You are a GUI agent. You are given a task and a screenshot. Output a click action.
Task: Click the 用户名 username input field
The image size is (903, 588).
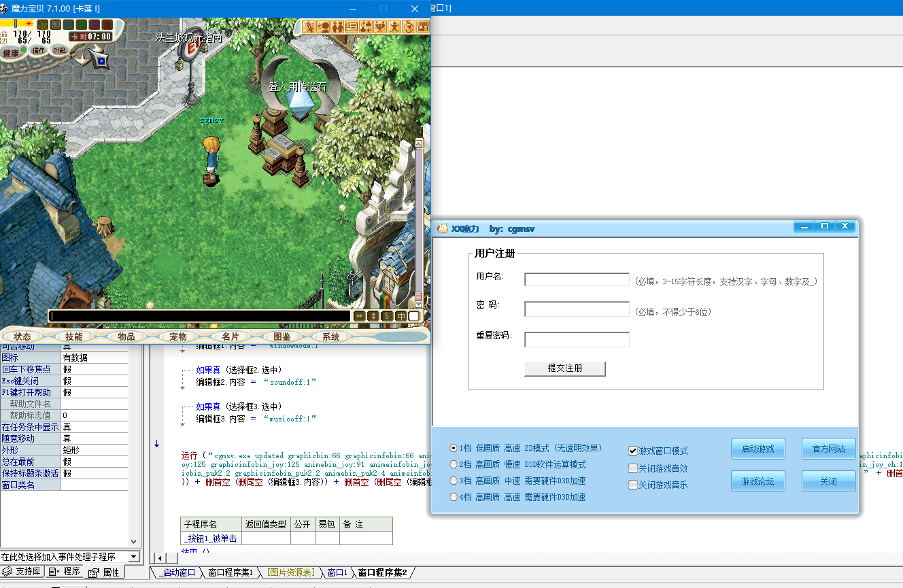point(577,279)
